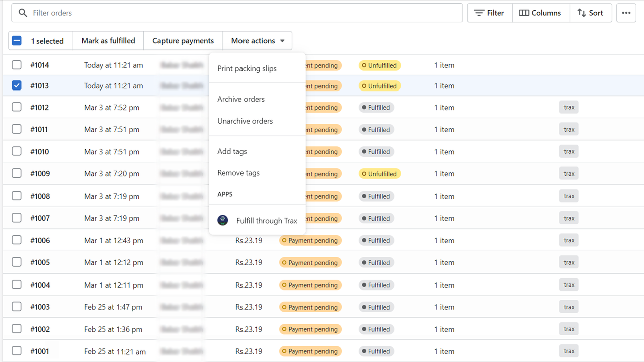The width and height of the screenshot is (644, 362).
Task: Open order #1006 link
Action: pyautogui.click(x=40, y=240)
